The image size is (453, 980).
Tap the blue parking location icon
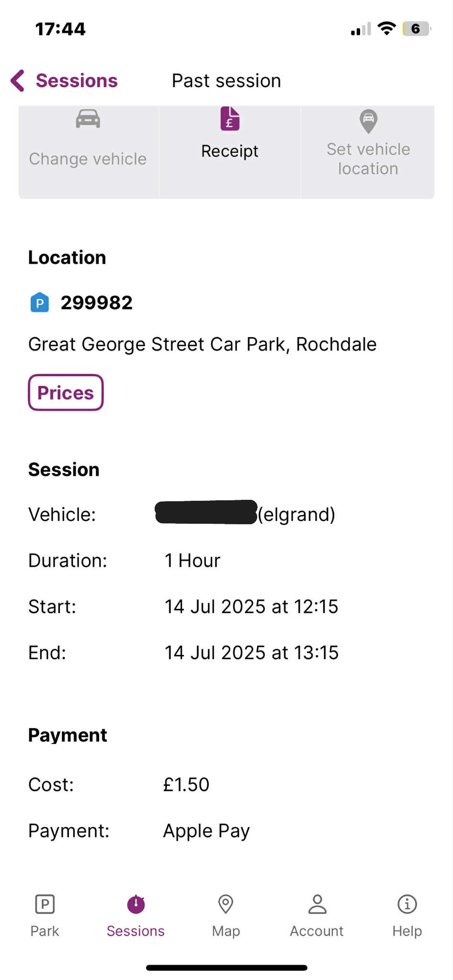pyautogui.click(x=40, y=303)
